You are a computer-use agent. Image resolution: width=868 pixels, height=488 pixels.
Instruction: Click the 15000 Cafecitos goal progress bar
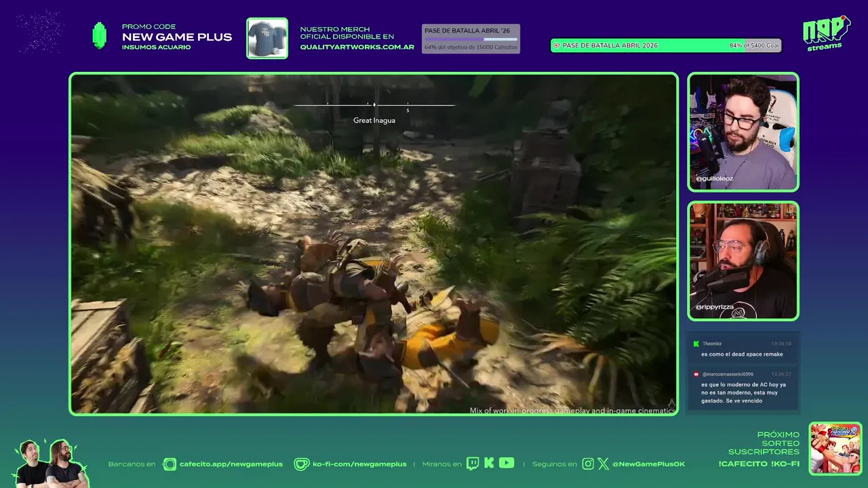pyautogui.click(x=471, y=39)
